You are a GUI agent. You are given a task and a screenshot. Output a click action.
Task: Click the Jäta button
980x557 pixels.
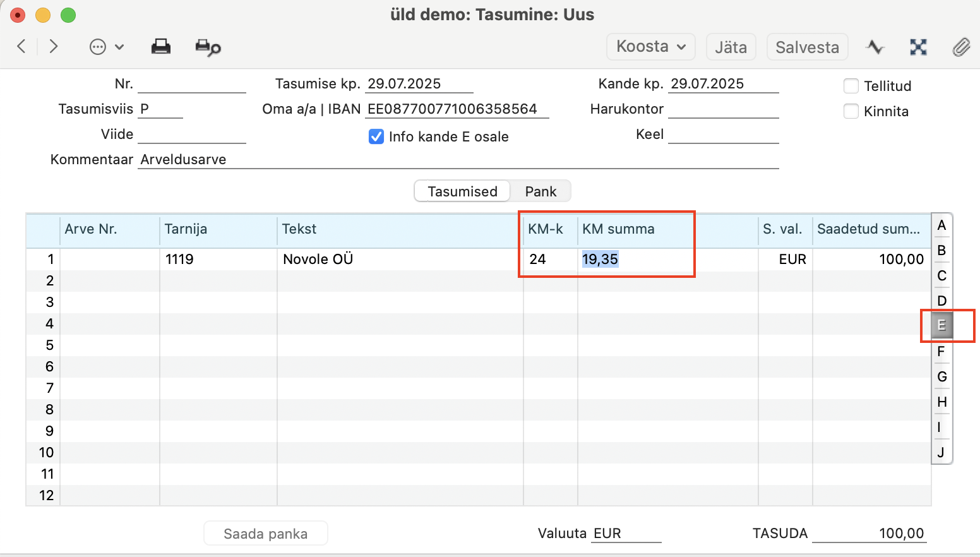pos(731,47)
